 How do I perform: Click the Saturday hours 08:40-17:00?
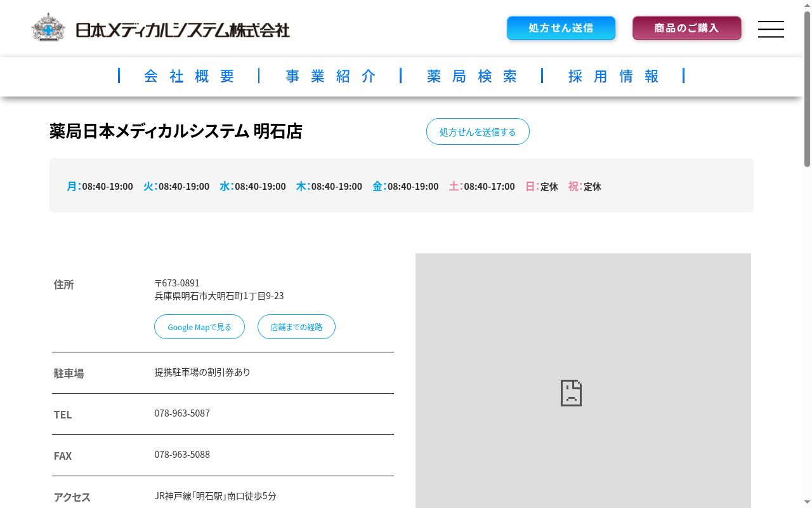(x=489, y=187)
